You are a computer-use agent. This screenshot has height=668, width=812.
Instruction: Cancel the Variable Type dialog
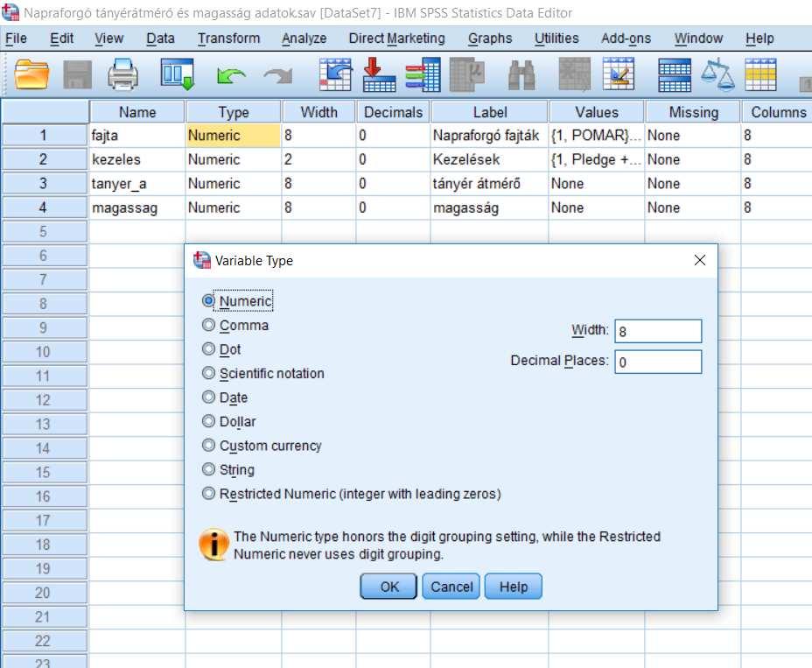pyautogui.click(x=451, y=587)
